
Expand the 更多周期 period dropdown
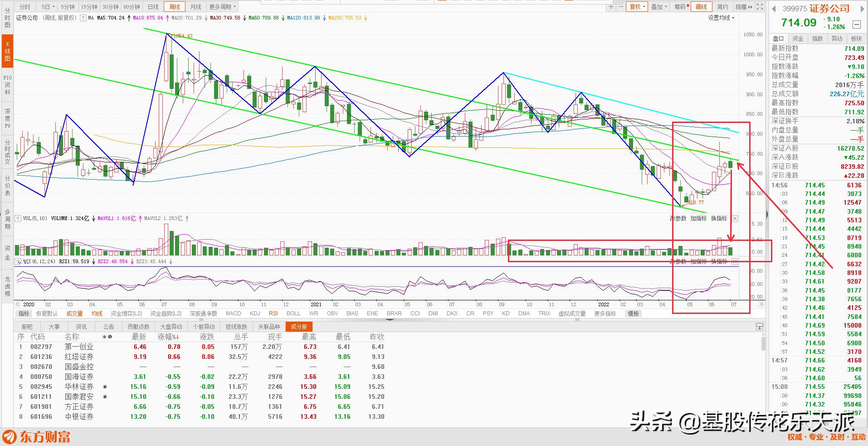click(x=223, y=7)
